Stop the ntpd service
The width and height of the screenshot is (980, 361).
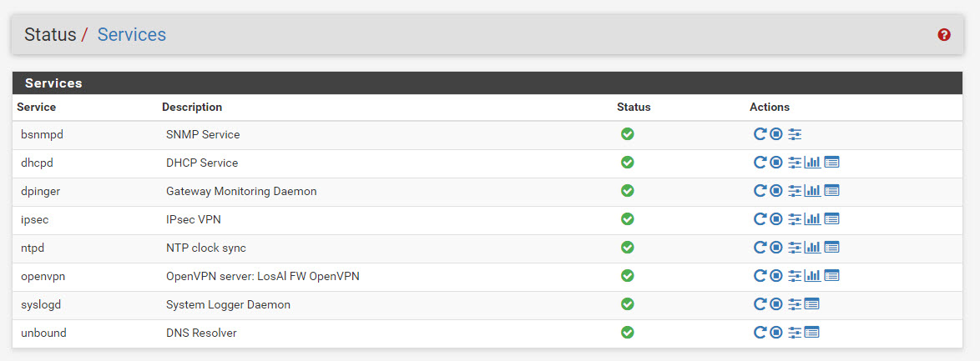(776, 248)
